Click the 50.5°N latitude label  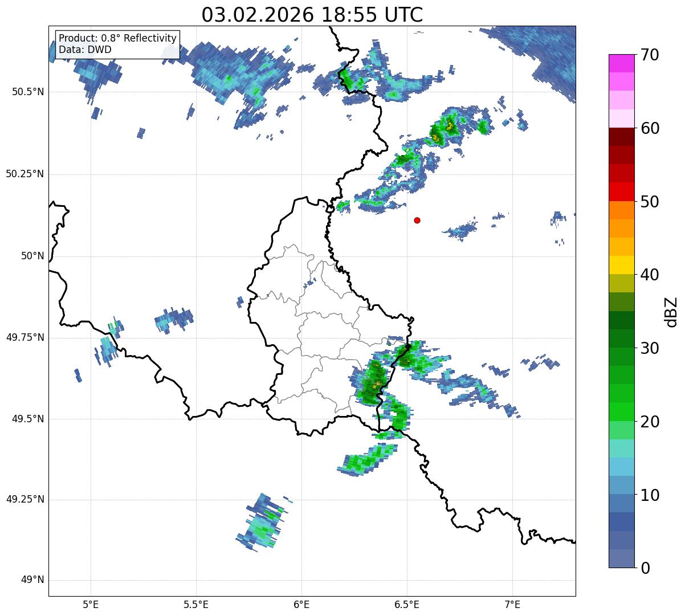pos(28,92)
